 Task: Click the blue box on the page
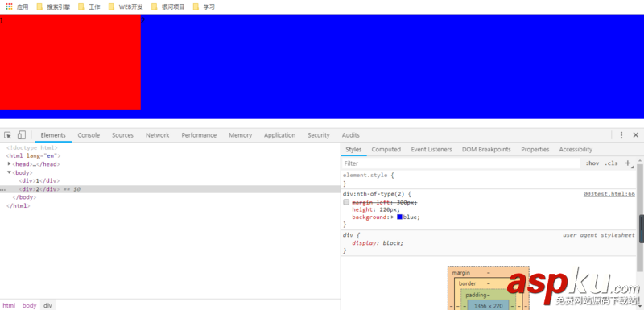[392, 67]
